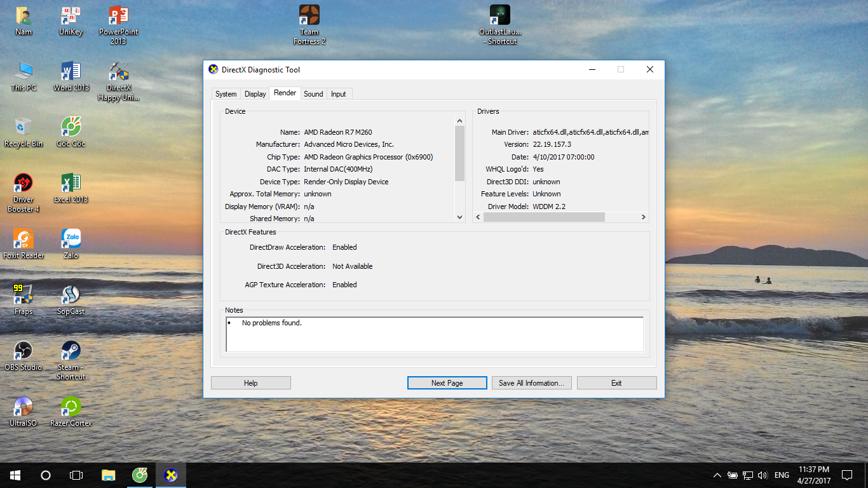Image resolution: width=868 pixels, height=488 pixels.
Task: Click the DirectX Diagnostic Tool taskbar icon
Action: coord(170,475)
